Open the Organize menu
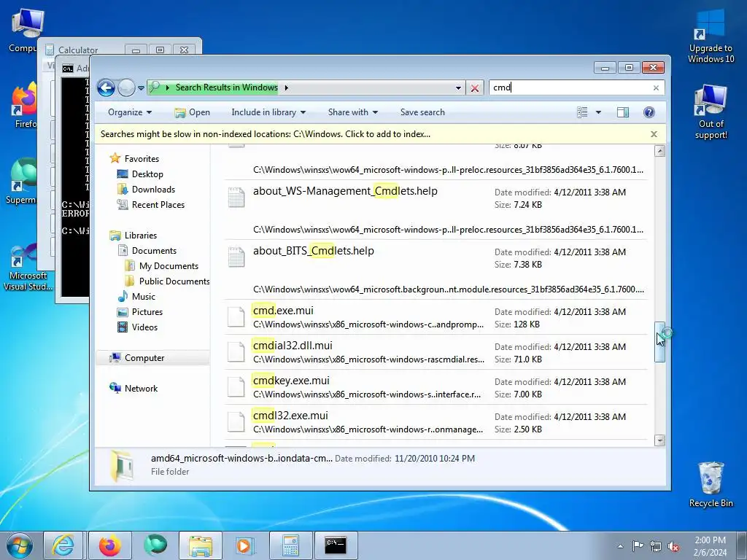Screen dimensions: 747x560 point(130,112)
